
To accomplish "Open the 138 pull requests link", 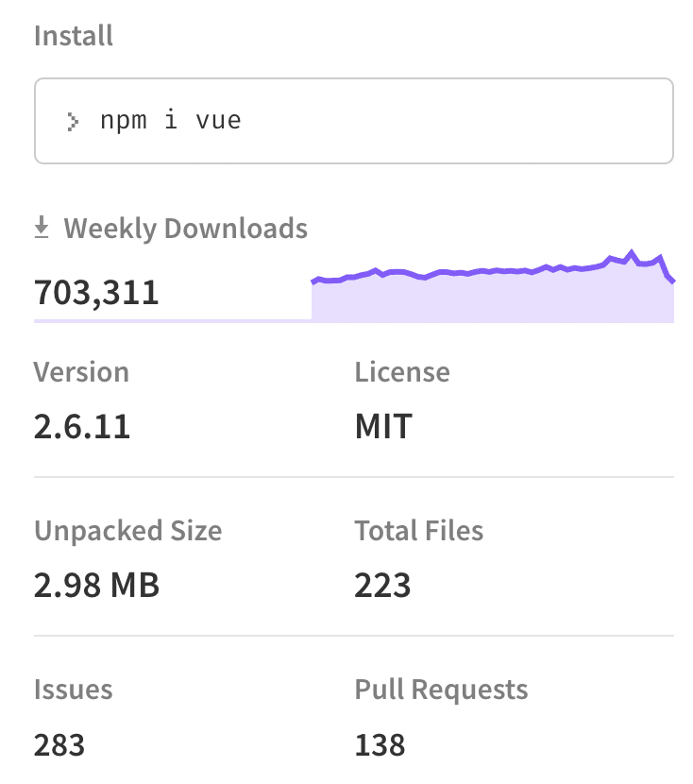I will tap(380, 745).
